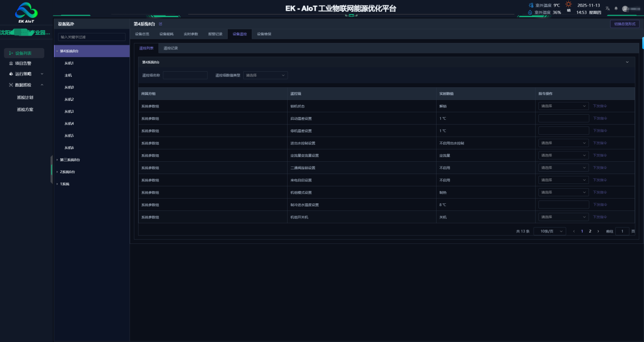Viewport: 644px width, 342px height.
Task: Go to next page using right arrow
Action: [598, 231]
